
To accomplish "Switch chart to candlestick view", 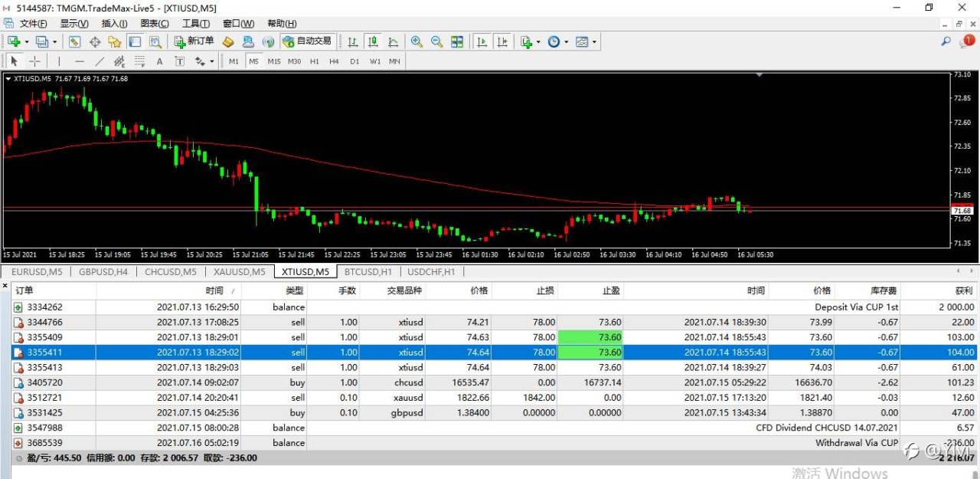I will tap(373, 41).
